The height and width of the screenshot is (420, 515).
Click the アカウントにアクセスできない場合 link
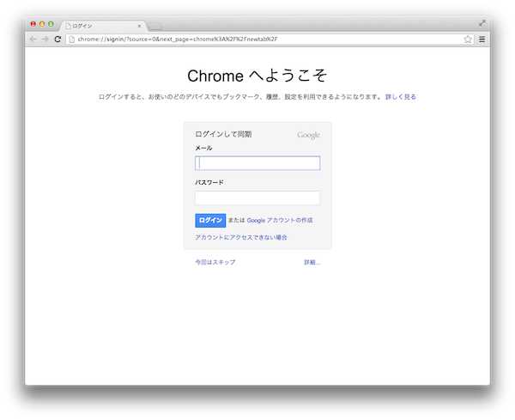(x=241, y=237)
